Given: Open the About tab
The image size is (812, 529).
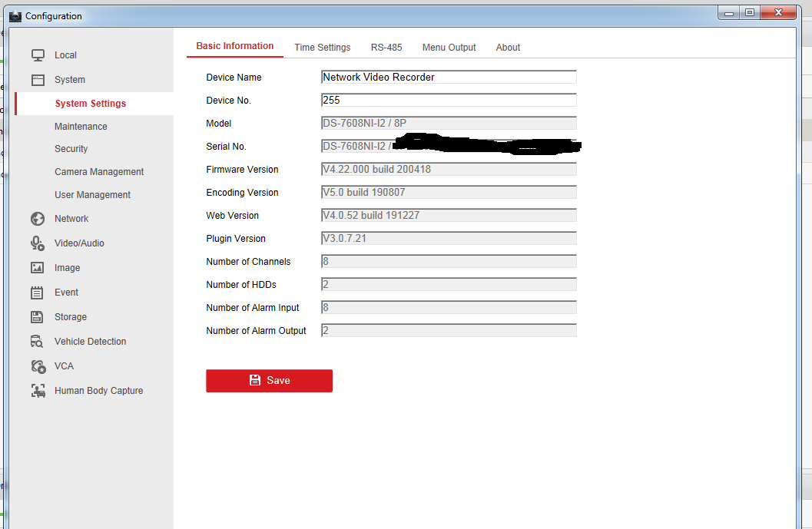Looking at the screenshot, I should tap(508, 48).
